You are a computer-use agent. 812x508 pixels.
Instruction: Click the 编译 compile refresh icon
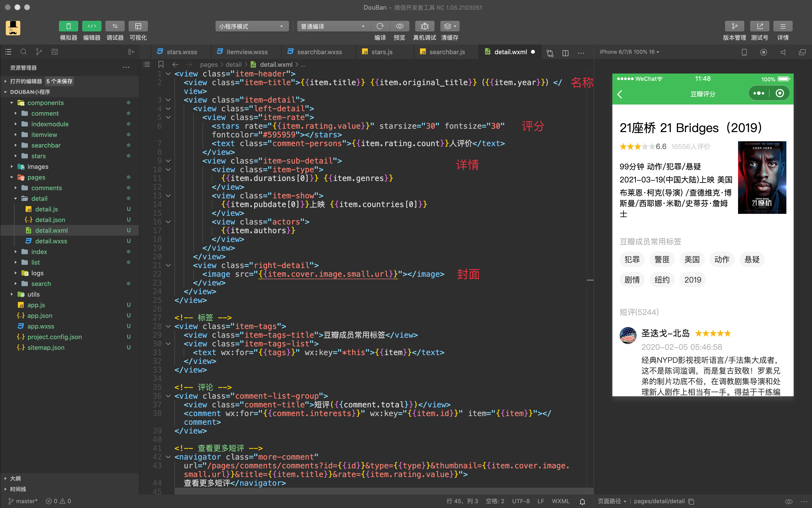[x=380, y=26]
